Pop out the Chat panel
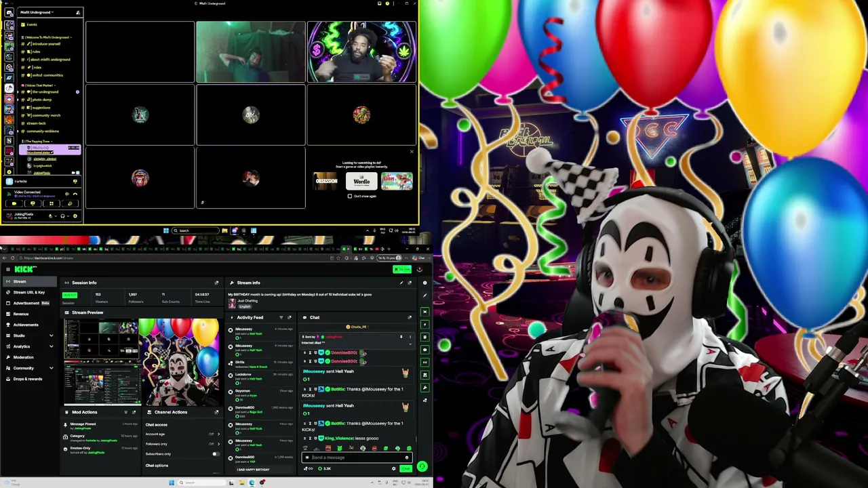The height and width of the screenshot is (488, 868). 409,317
